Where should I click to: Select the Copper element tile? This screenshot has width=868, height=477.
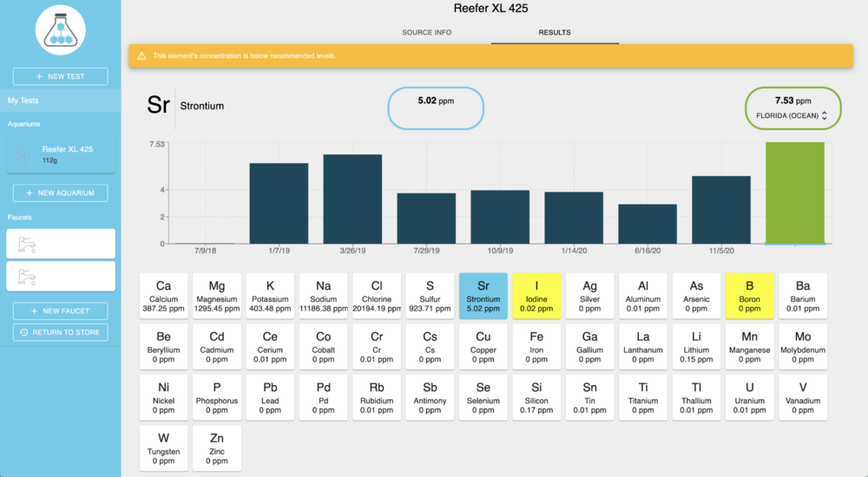click(483, 346)
